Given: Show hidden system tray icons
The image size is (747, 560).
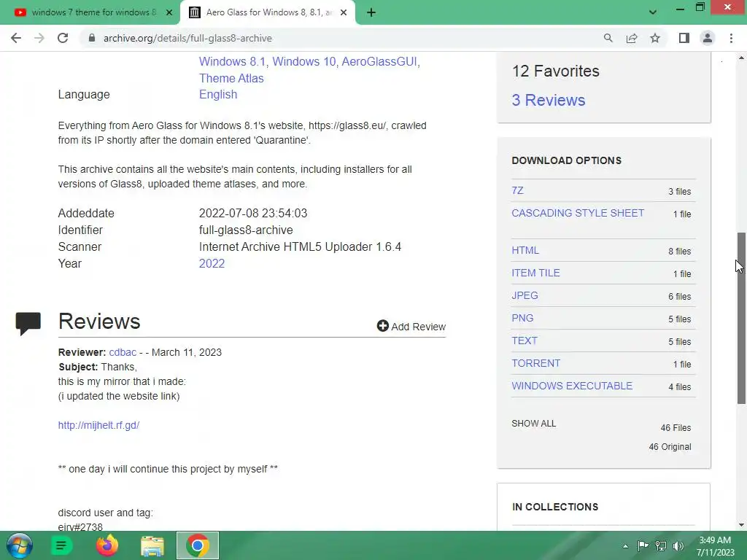Looking at the screenshot, I should pyautogui.click(x=625, y=546).
